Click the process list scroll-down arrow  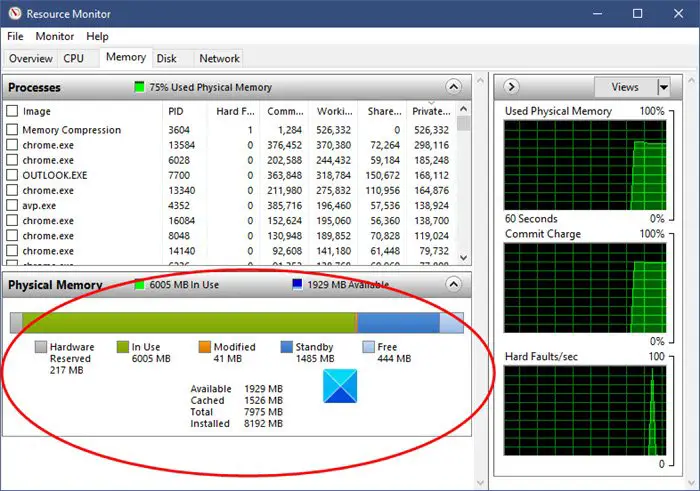(464, 258)
